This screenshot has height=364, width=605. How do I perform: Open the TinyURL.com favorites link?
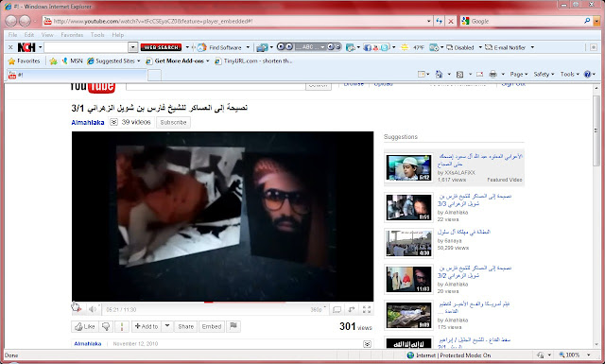pos(253,61)
